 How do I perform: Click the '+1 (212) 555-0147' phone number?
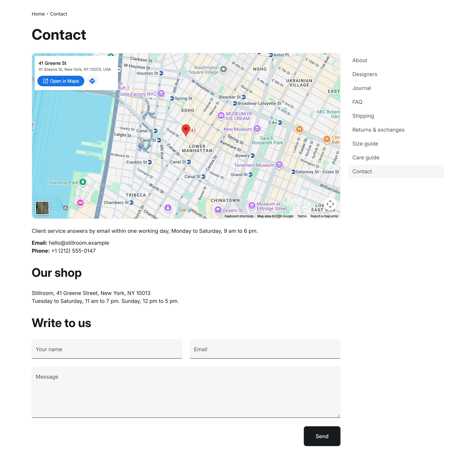pos(73,250)
